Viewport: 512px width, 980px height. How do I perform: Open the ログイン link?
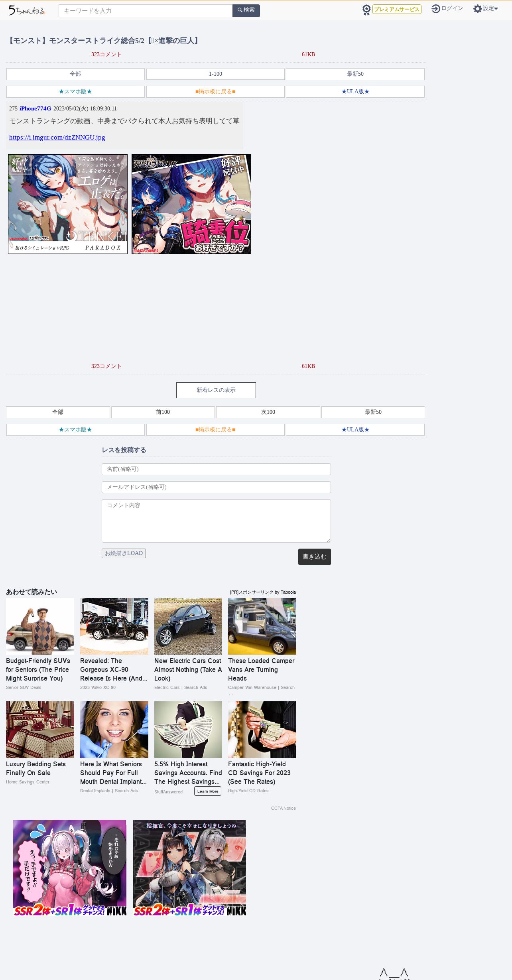(452, 8)
